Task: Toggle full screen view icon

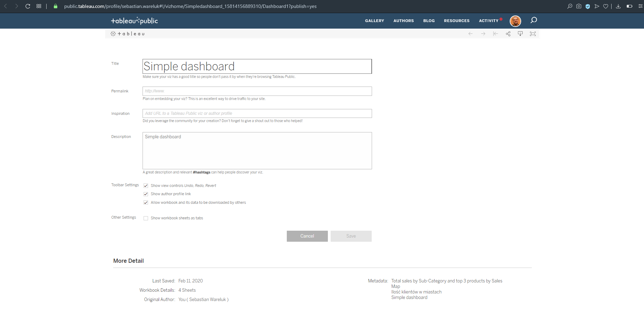Action: point(533,34)
